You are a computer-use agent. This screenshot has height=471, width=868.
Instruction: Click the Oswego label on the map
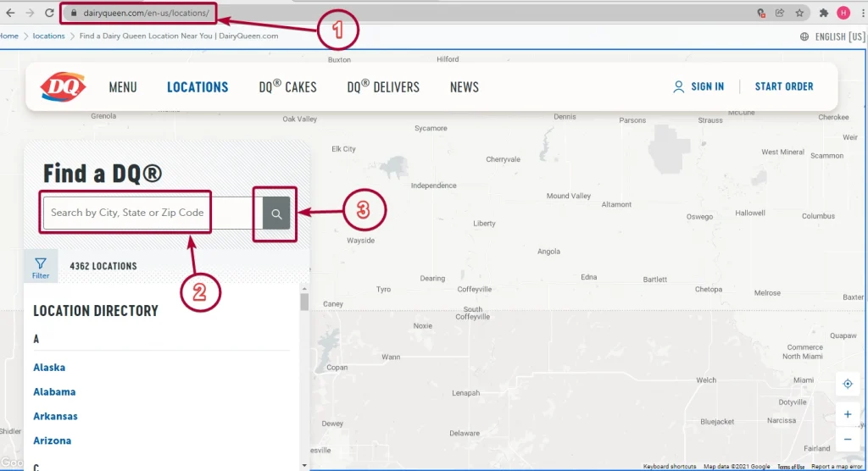(699, 216)
